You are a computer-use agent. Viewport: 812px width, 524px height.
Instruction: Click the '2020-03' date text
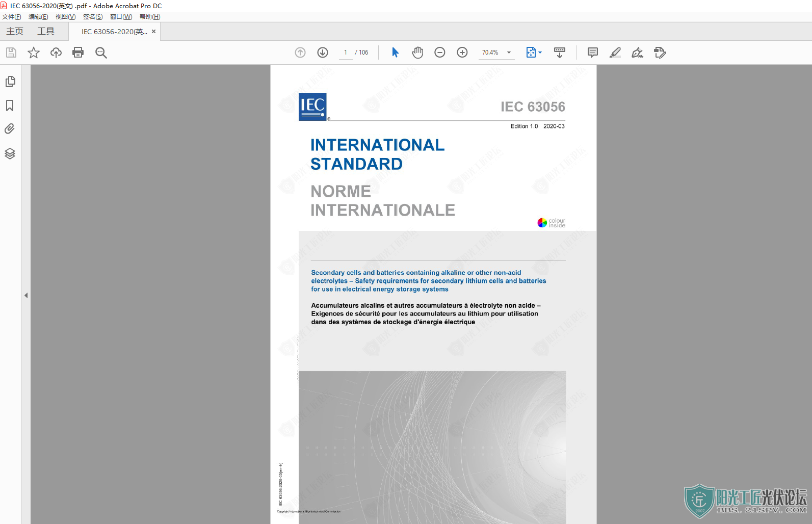[554, 126]
